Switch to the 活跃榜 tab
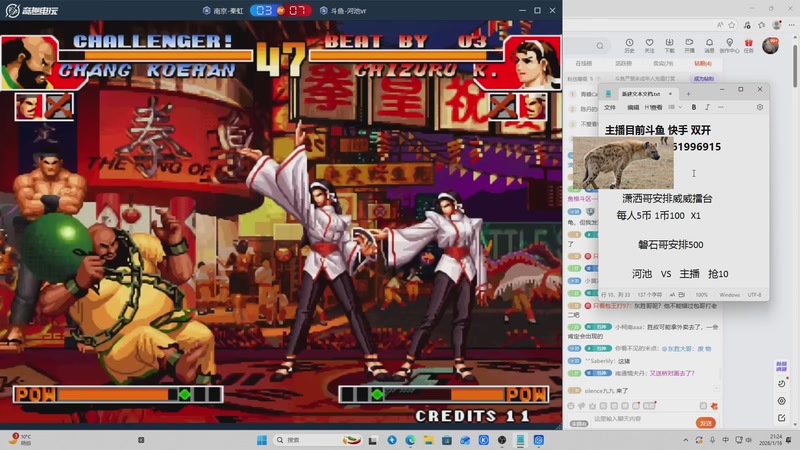 click(x=623, y=64)
